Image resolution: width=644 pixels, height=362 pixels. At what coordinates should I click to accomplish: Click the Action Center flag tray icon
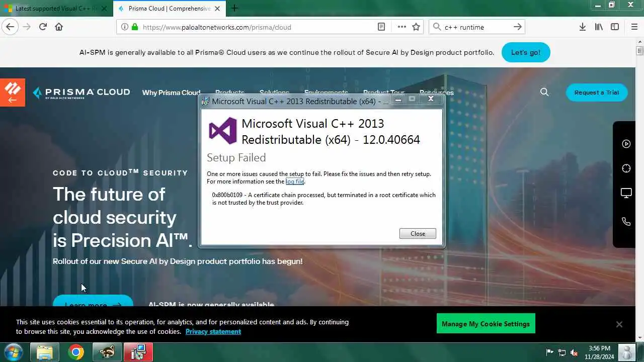pyautogui.click(x=550, y=352)
